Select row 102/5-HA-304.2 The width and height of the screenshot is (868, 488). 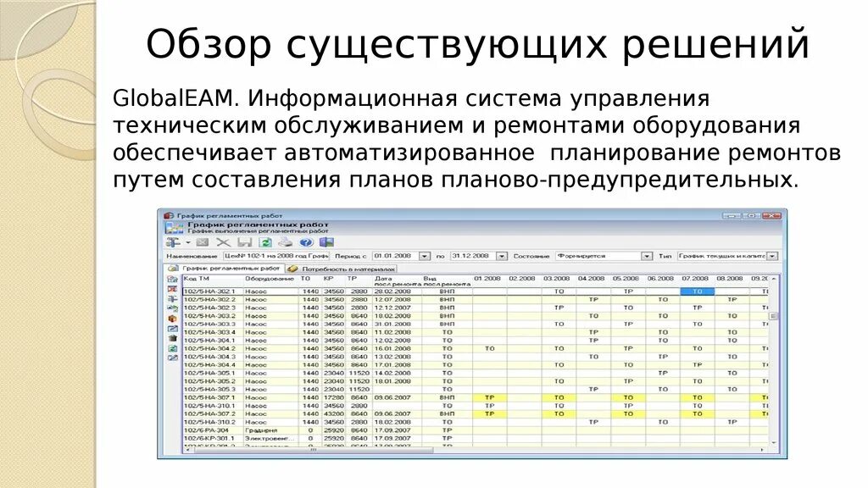[x=475, y=348]
